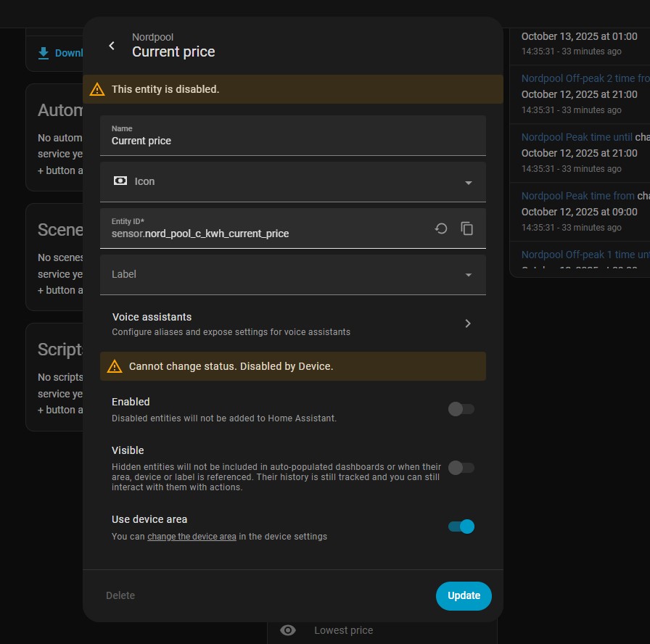Click the eye icon beside Lowest price

pyautogui.click(x=288, y=630)
